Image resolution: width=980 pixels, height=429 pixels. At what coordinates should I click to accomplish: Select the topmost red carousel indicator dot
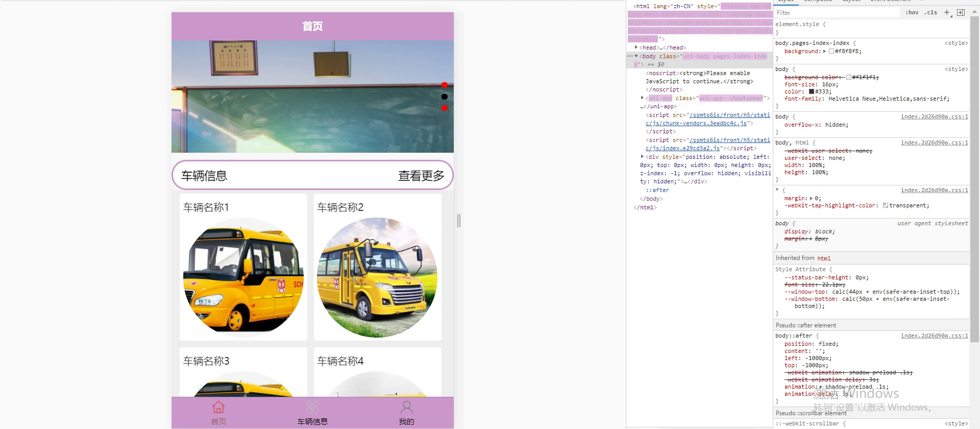[445, 85]
